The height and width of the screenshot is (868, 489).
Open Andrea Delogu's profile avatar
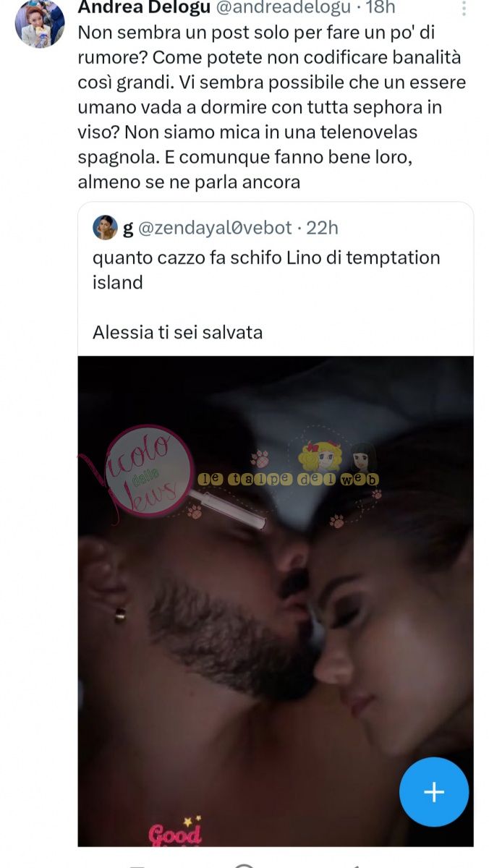(x=40, y=23)
